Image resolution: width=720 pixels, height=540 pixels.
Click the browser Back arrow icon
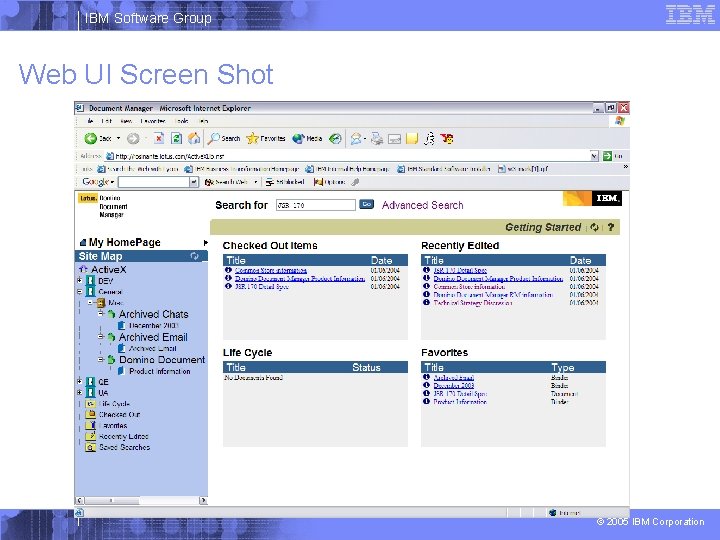90,138
